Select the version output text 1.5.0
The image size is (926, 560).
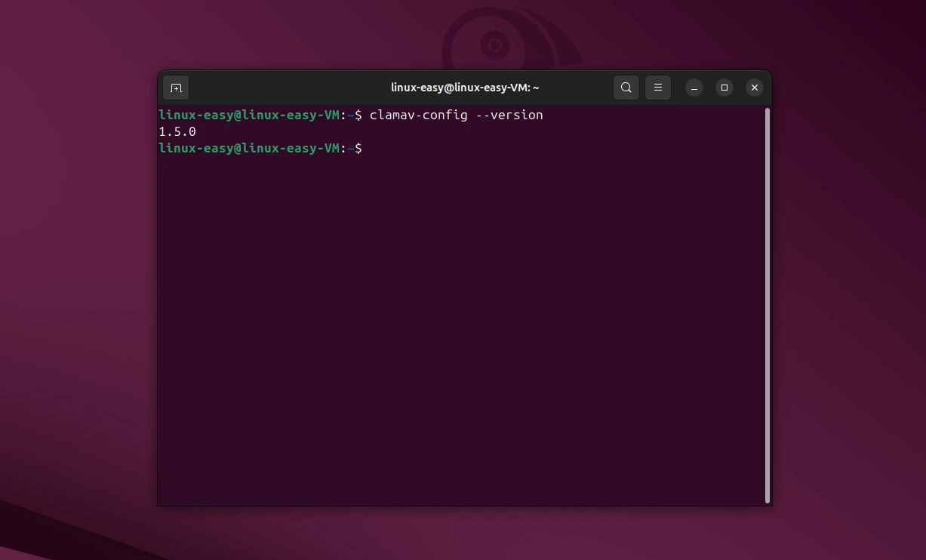(176, 131)
